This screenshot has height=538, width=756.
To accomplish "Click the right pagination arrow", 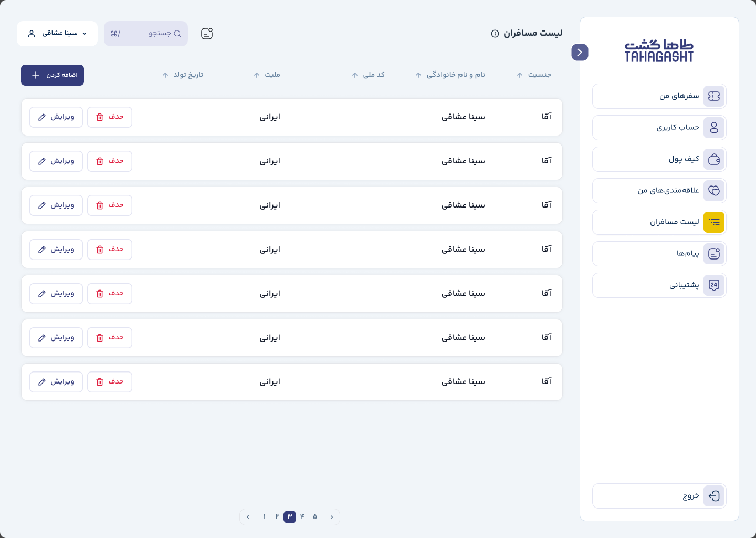I will tap(332, 517).
